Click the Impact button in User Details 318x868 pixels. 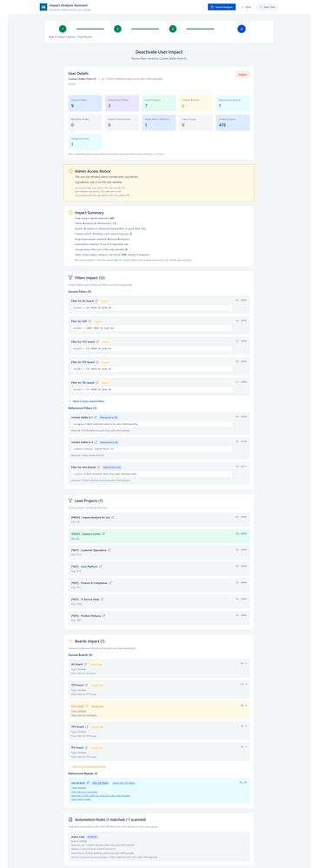[x=242, y=74]
